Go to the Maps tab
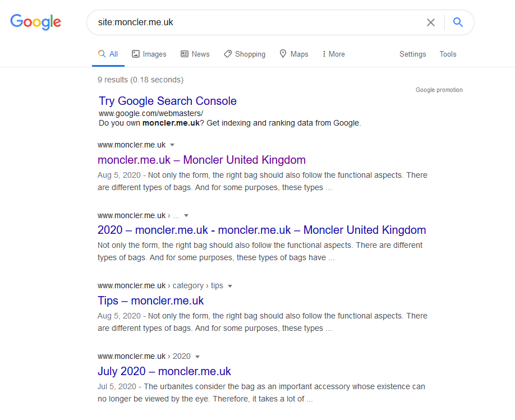This screenshot has width=515, height=420. (x=294, y=54)
